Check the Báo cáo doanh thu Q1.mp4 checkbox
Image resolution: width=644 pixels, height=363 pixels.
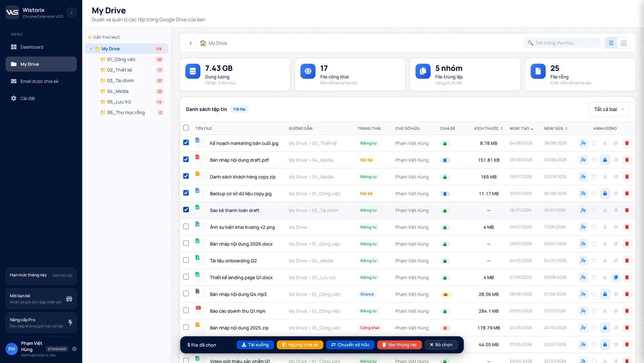pos(186,310)
